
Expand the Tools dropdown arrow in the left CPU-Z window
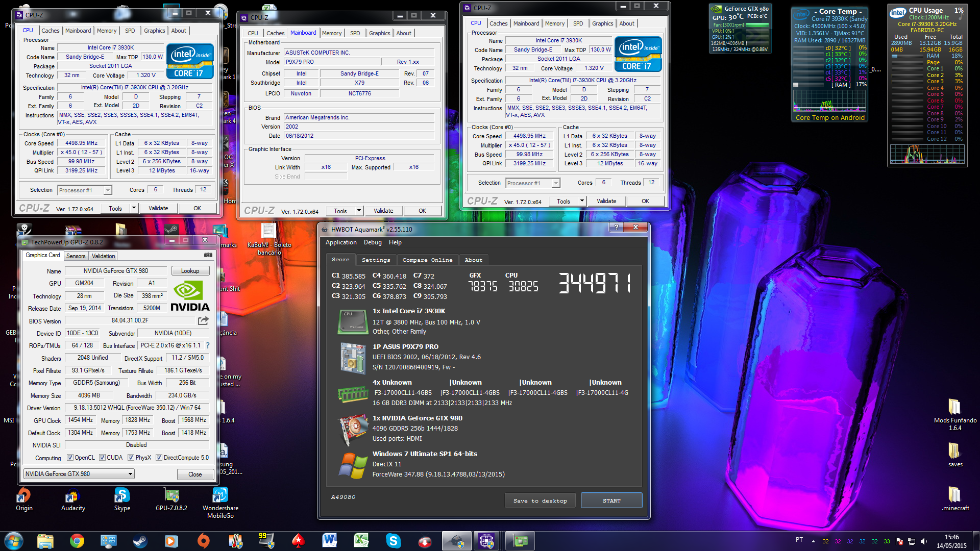tap(134, 208)
